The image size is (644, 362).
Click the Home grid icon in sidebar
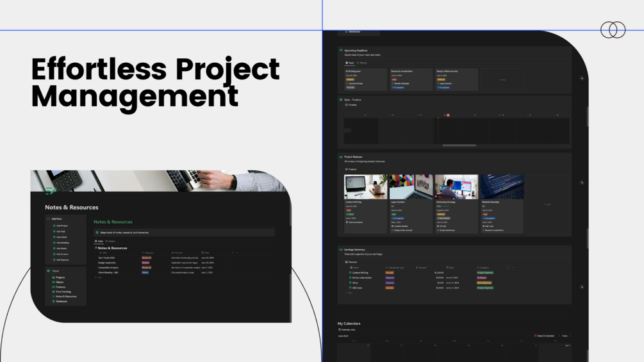coord(49,271)
